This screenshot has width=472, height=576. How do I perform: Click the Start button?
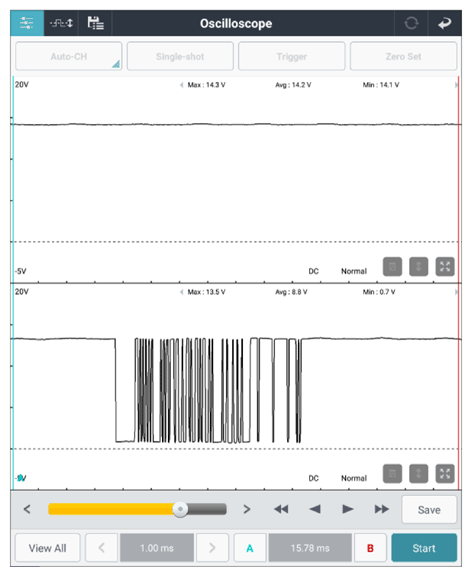(424, 548)
